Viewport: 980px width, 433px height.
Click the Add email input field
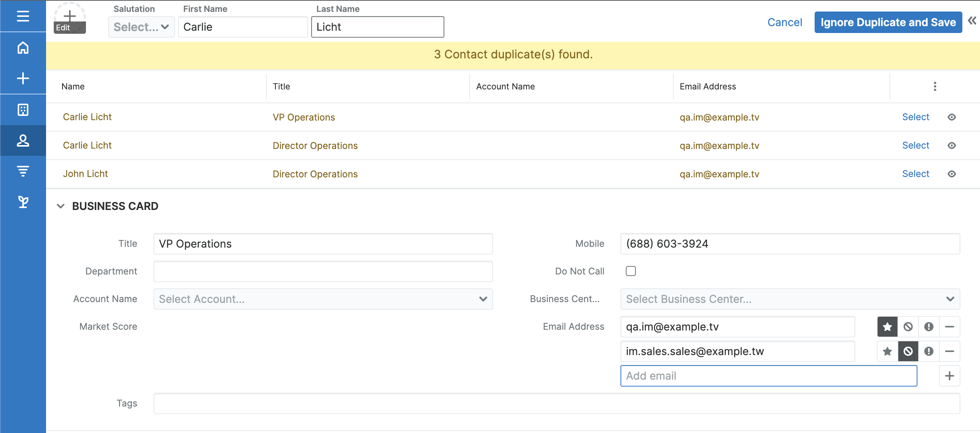coord(768,375)
